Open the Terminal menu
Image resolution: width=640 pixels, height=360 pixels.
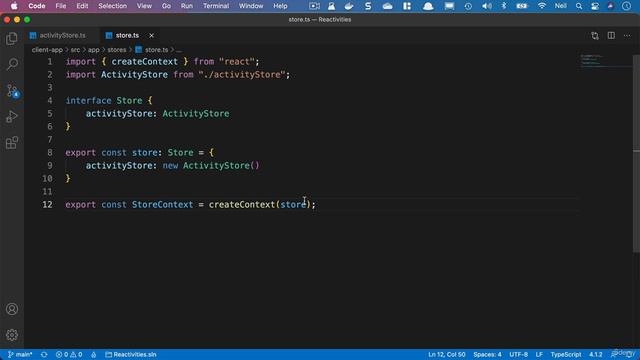[216, 6]
